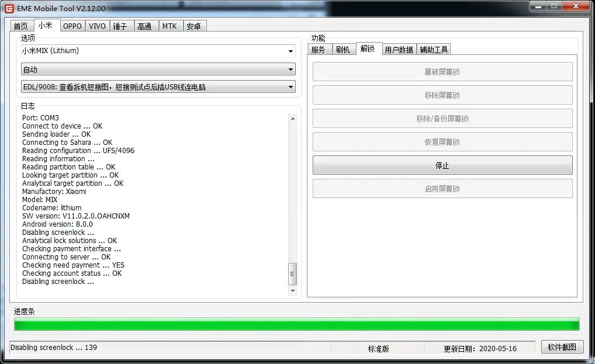Close the EME Mobile Tool window
Viewport: 595px width, 364px height.
click(x=576, y=6)
